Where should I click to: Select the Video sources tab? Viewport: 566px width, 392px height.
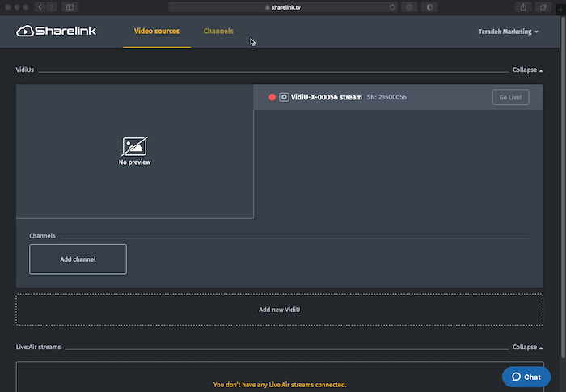[x=157, y=32]
